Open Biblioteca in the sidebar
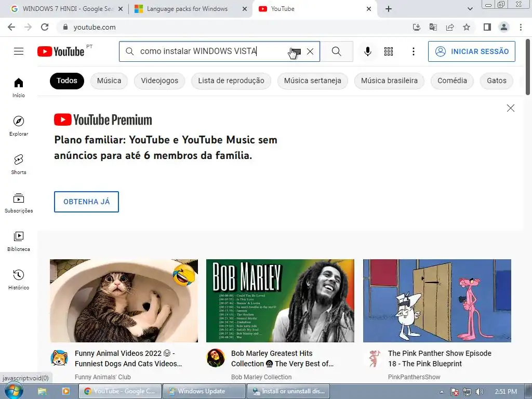 19,241
